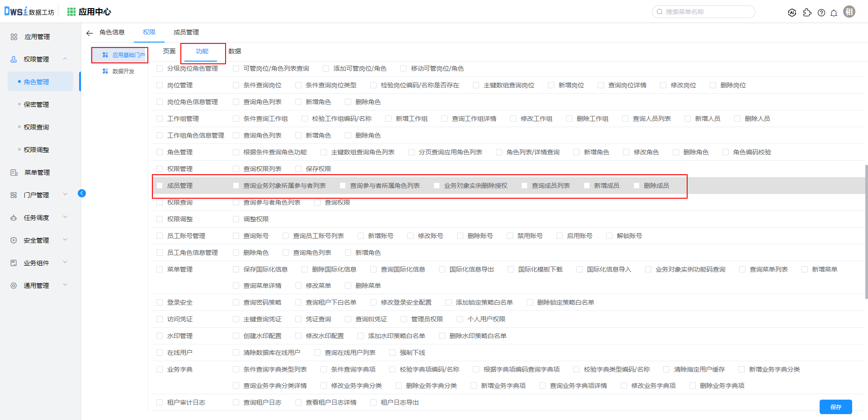
Task: Open the AI assistant icon
Action: point(792,13)
